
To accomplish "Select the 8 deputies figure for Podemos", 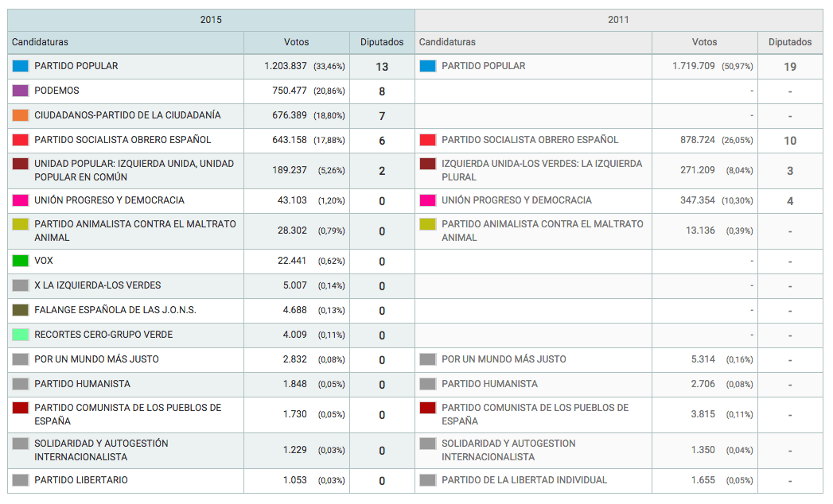I will [x=382, y=91].
